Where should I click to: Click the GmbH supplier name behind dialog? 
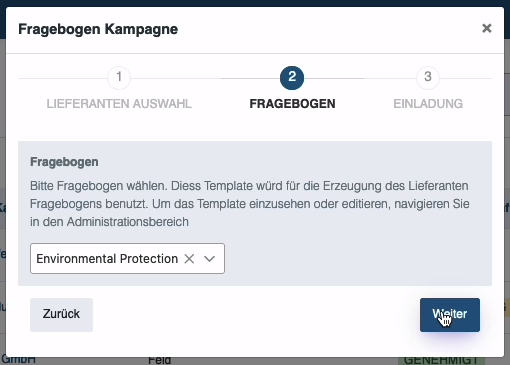[x=18, y=360]
